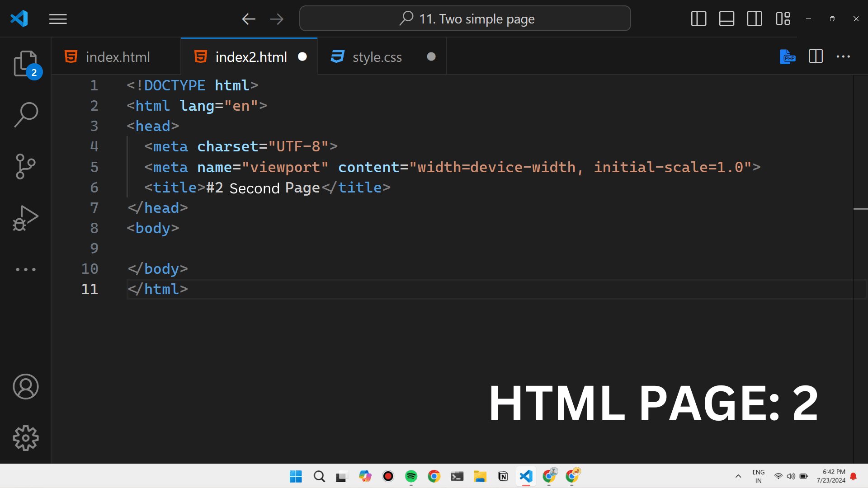Click the Visual Studio Code taskbar icon
Screen dimensions: 868x488
click(x=526, y=476)
